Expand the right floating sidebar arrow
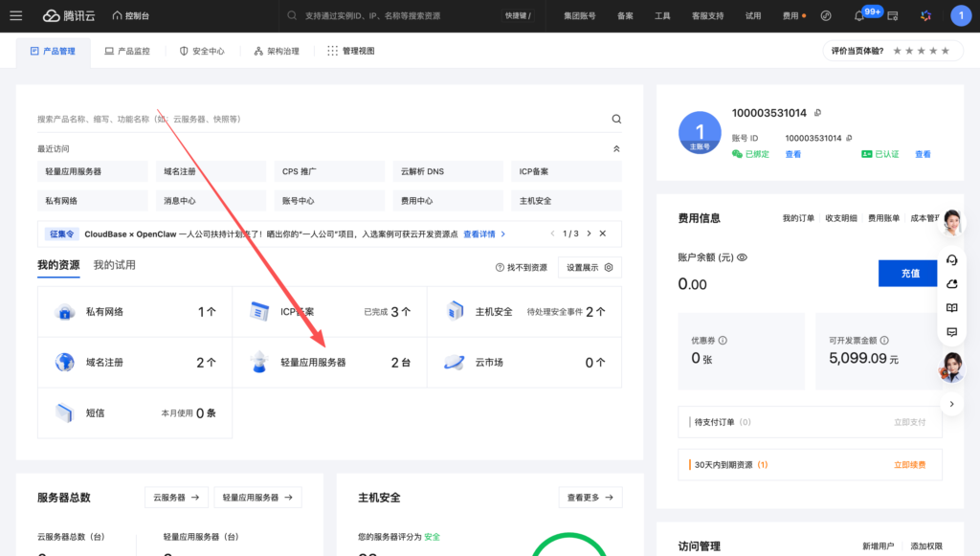 [x=951, y=404]
